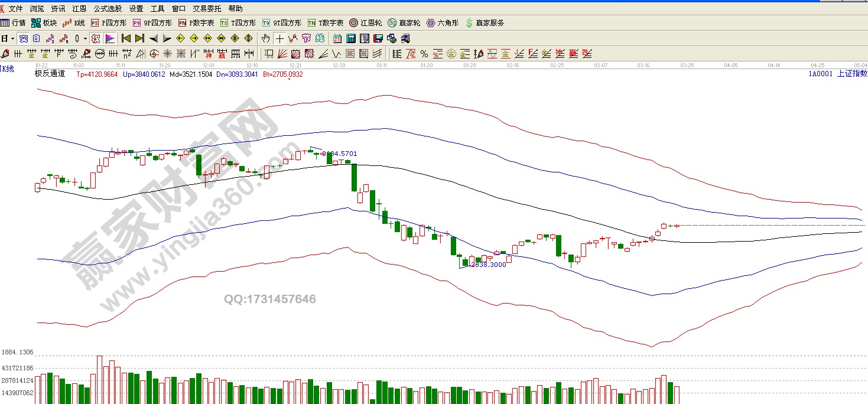Click the 3684.5701 high price label
Image resolution: width=868 pixels, height=404 pixels.
(341, 154)
